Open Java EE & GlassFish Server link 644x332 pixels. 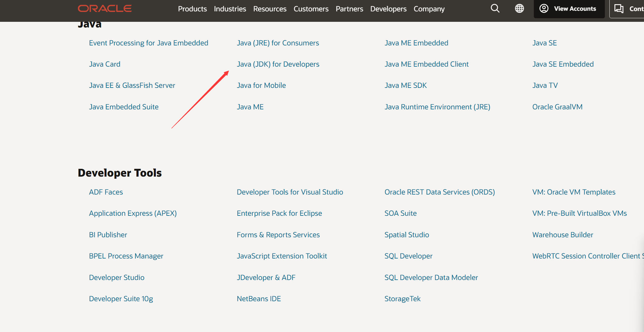click(132, 85)
